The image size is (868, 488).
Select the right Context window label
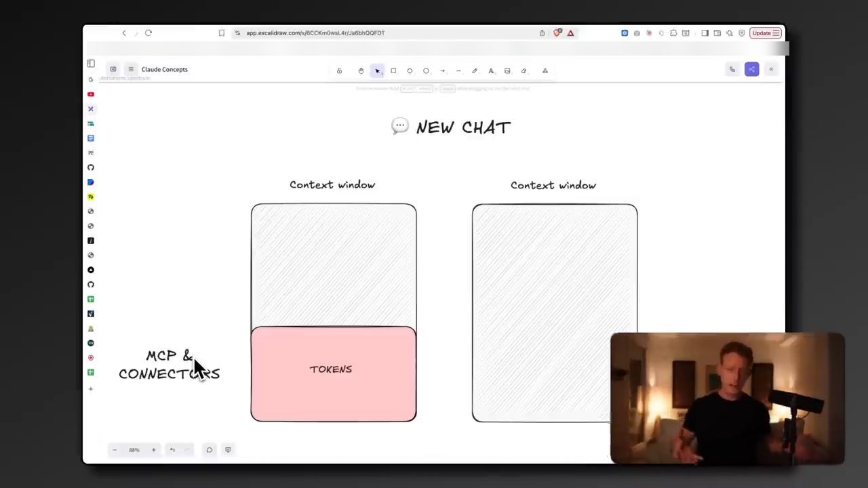point(553,185)
